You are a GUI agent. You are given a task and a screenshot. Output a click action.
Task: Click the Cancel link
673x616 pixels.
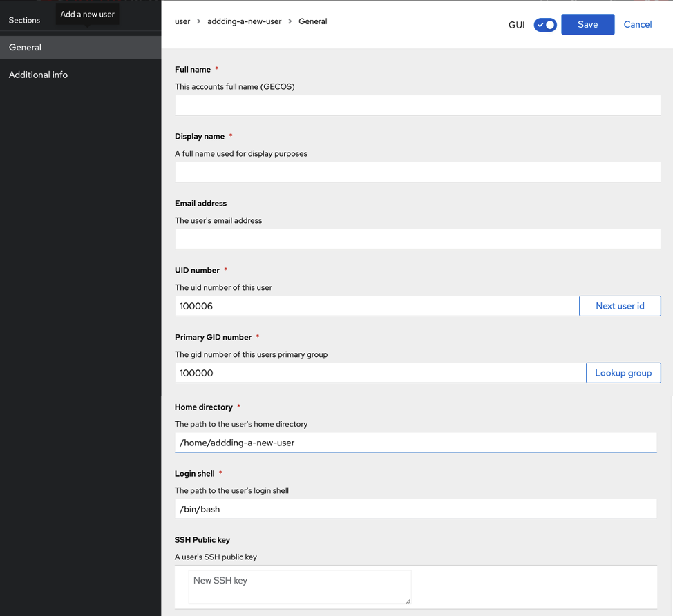637,24
